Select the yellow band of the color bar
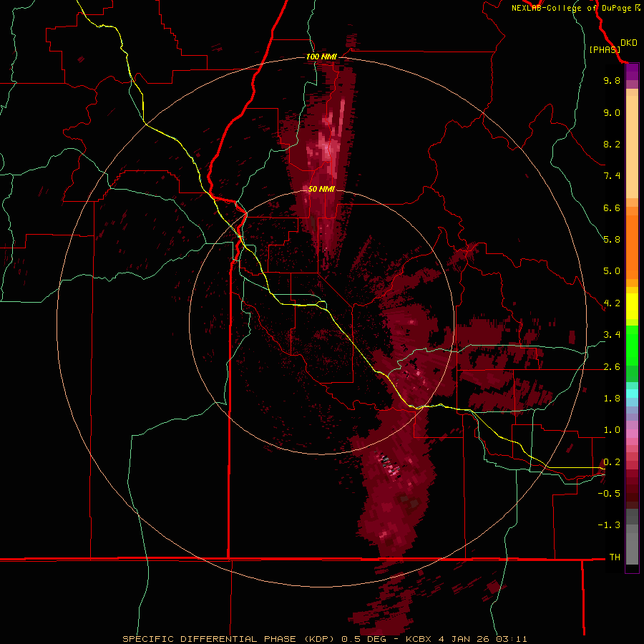The width and height of the screenshot is (644, 644). (632, 306)
